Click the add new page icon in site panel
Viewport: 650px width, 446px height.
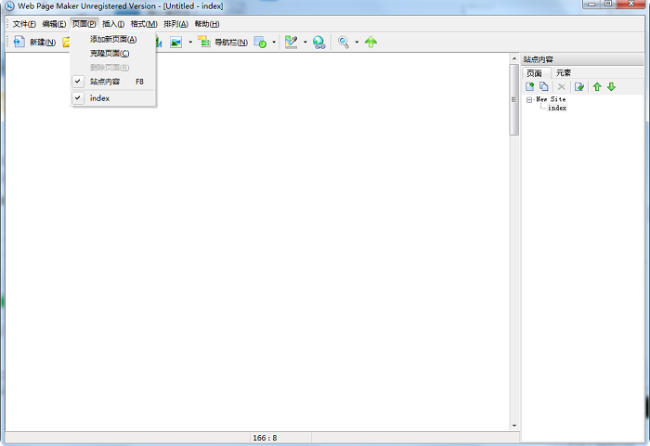(531, 87)
